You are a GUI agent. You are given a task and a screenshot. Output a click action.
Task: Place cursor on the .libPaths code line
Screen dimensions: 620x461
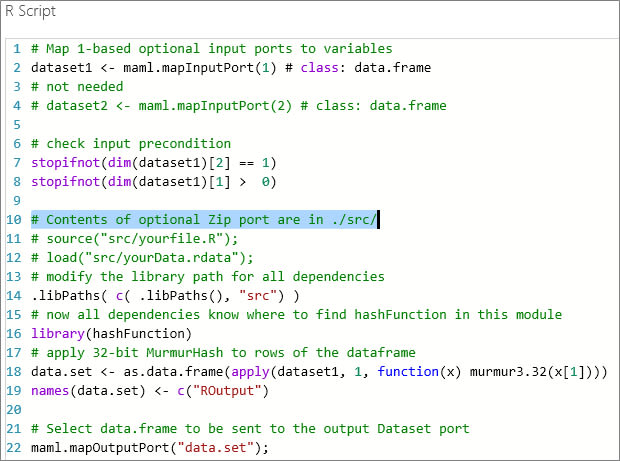(x=164, y=294)
